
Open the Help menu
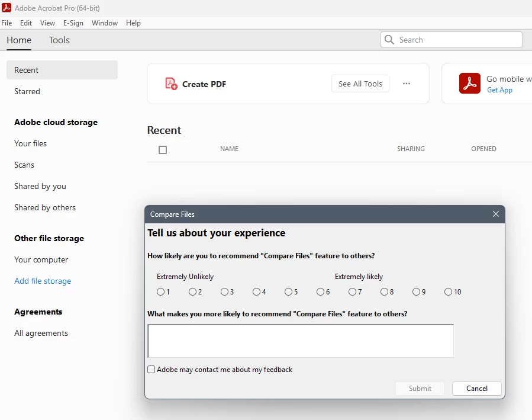pos(133,23)
